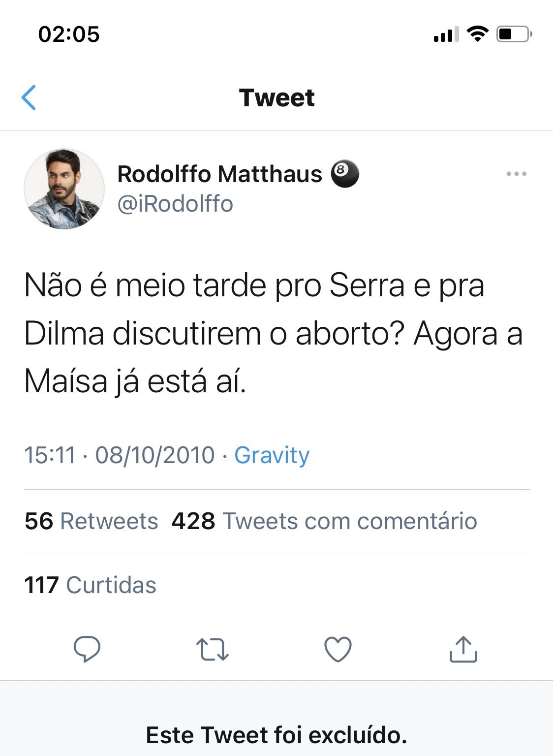Screen dimensions: 553x756
Task: Tap the reply speech bubble icon
Action: 87,649
